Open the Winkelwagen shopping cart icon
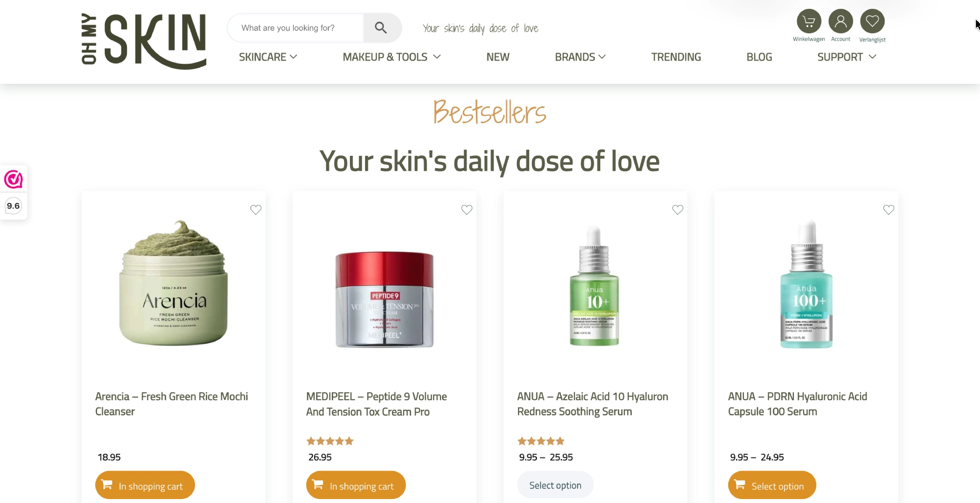980x503 pixels. [808, 22]
